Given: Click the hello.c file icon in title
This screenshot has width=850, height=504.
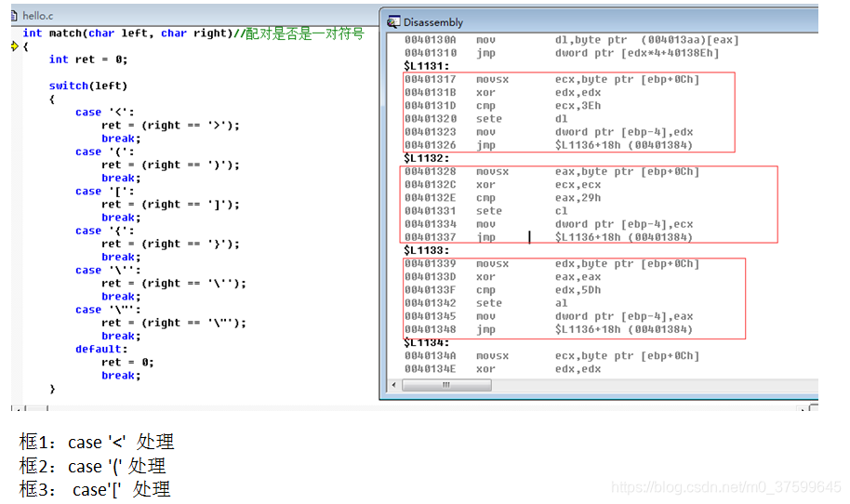Looking at the screenshot, I should [x=15, y=15].
